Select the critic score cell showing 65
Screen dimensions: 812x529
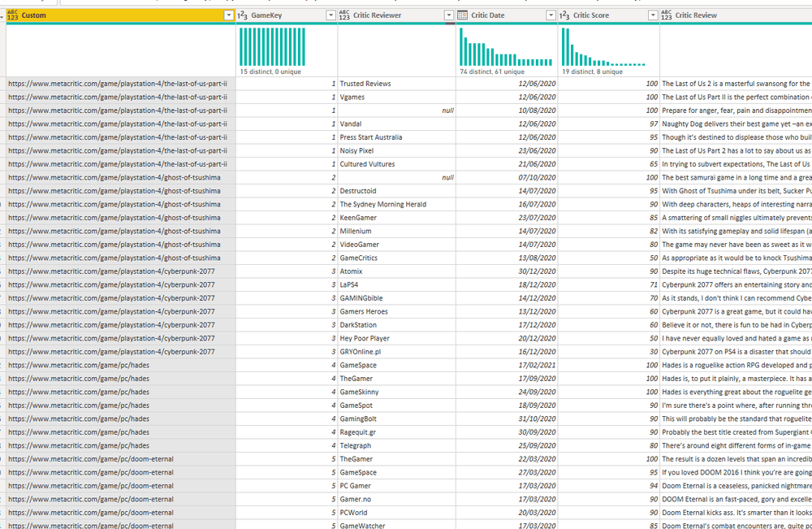608,164
